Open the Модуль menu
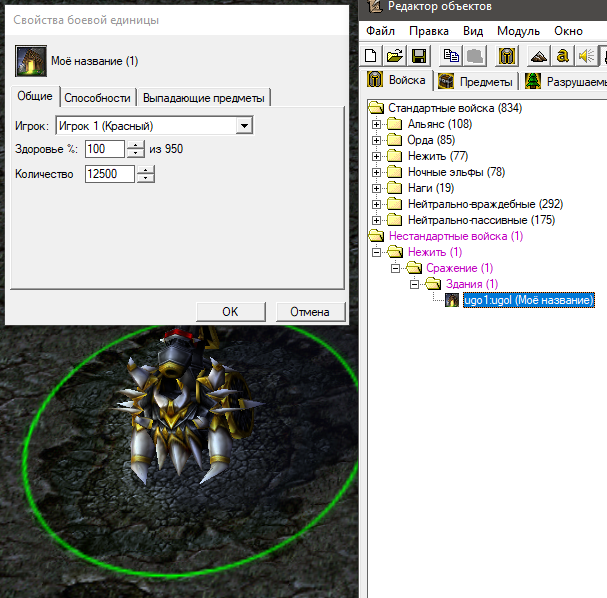 [518, 31]
